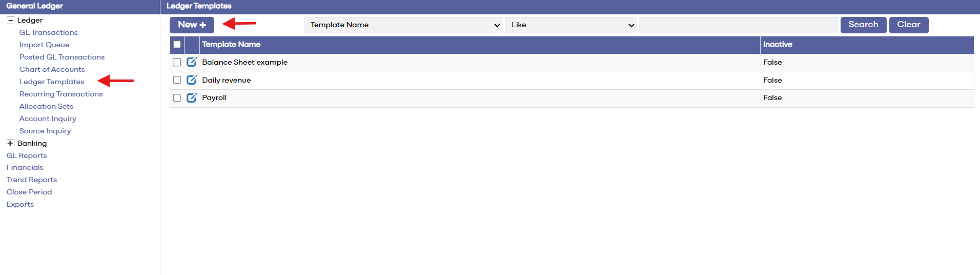
Task: Open the Like operator dropdown
Action: coord(570,25)
